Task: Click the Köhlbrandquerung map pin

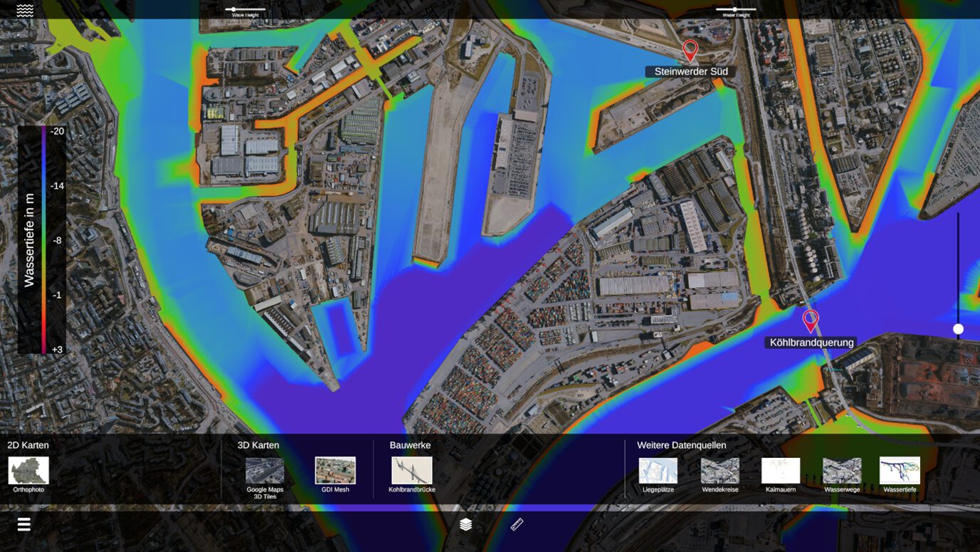Action: 810,321
